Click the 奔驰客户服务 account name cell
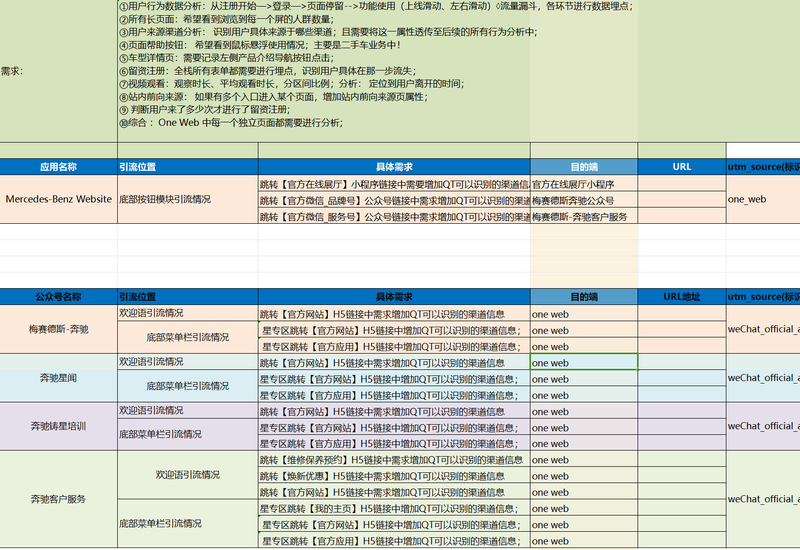800x550 pixels. 58,499
